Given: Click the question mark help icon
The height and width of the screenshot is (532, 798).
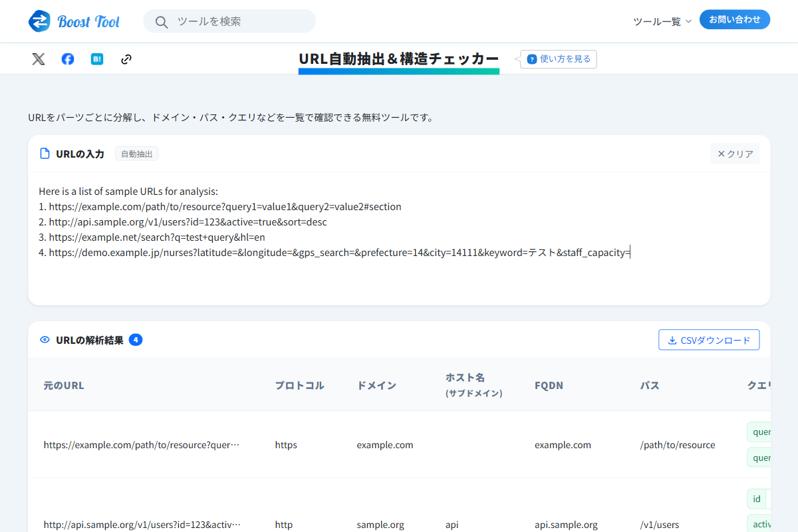Looking at the screenshot, I should pyautogui.click(x=532, y=59).
